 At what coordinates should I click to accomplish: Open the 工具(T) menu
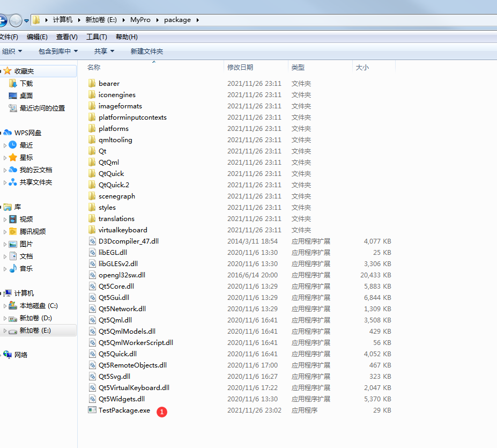click(x=97, y=37)
